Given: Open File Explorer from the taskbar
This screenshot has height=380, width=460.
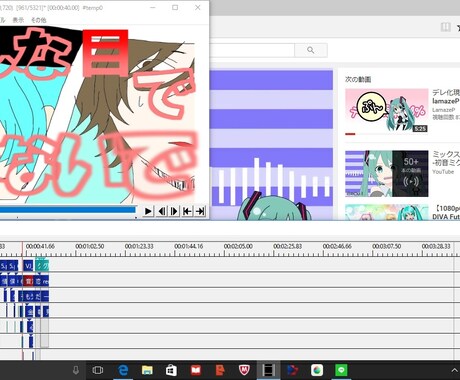Looking at the screenshot, I should [x=147, y=370].
